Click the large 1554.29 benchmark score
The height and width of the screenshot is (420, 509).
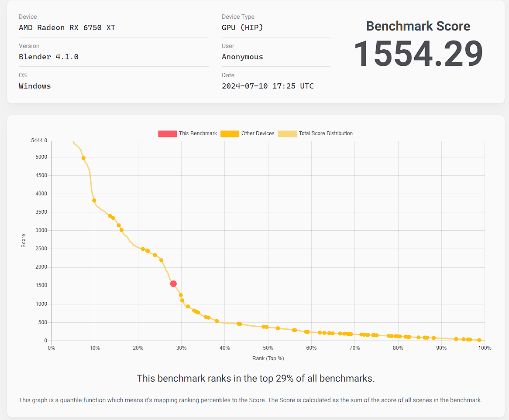(418, 54)
